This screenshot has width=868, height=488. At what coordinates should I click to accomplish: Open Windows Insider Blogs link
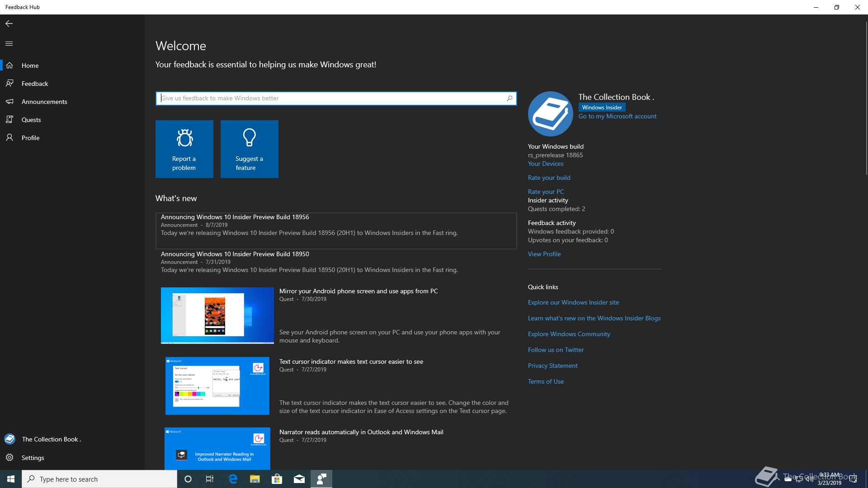(x=594, y=318)
